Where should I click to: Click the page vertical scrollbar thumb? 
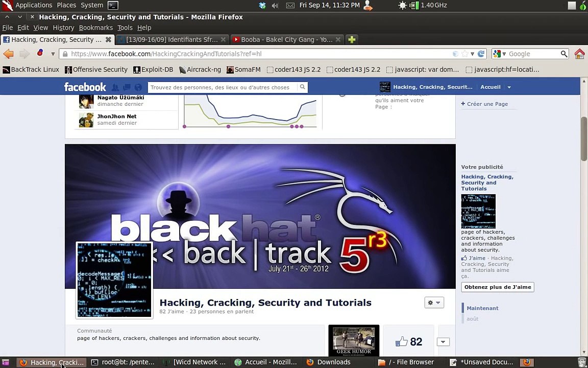pos(584,139)
